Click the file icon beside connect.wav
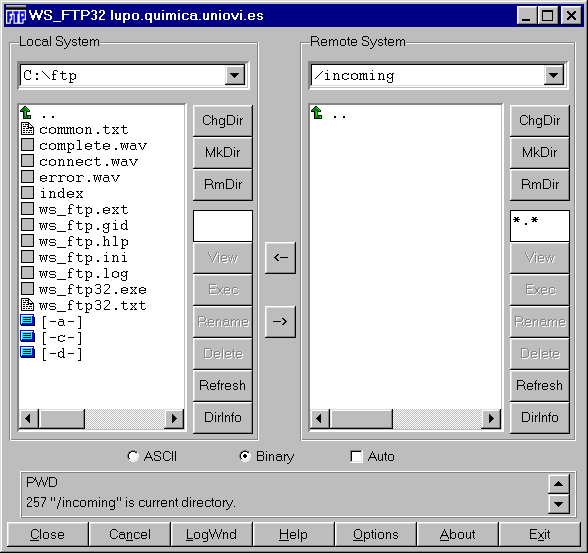The image size is (588, 553). 27,160
